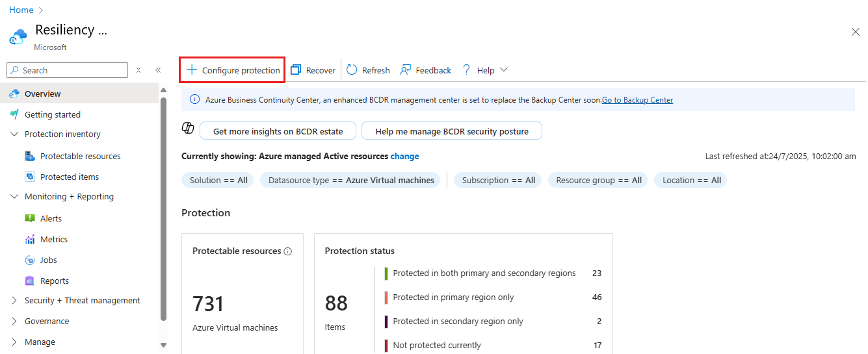Image resolution: width=868 pixels, height=354 pixels.
Task: Click the Feedback person icon
Action: (406, 70)
